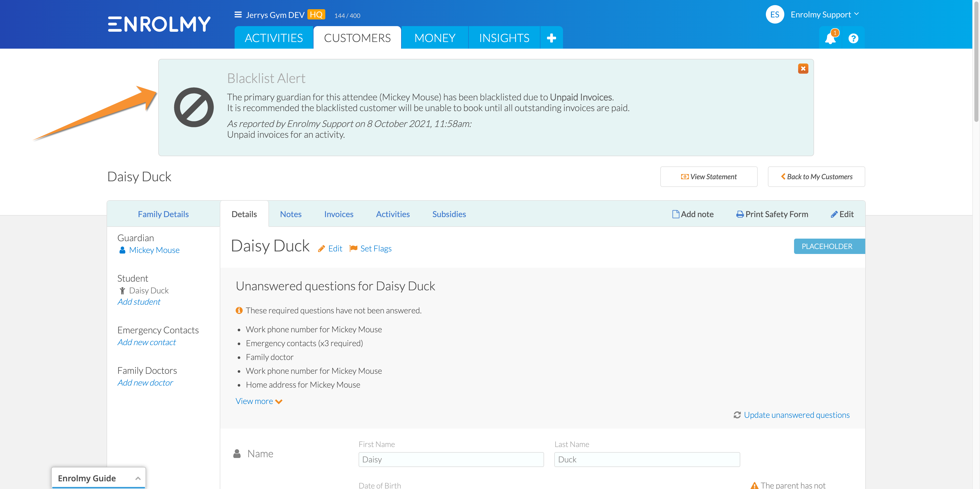Expand View more unanswered questions

pos(259,401)
